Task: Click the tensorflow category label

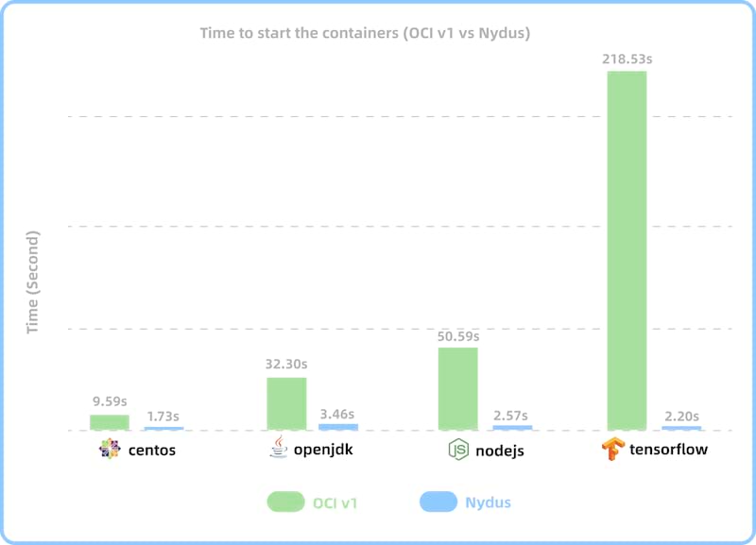Action: pyautogui.click(x=669, y=450)
